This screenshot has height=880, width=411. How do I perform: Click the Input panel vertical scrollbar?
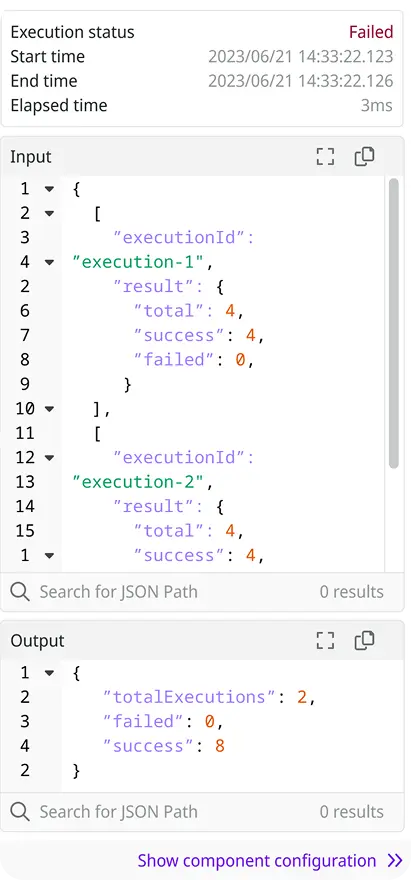tap(394, 323)
